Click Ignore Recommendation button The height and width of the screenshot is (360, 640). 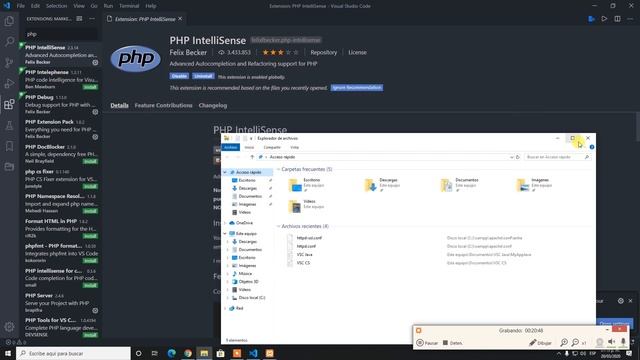357,88
